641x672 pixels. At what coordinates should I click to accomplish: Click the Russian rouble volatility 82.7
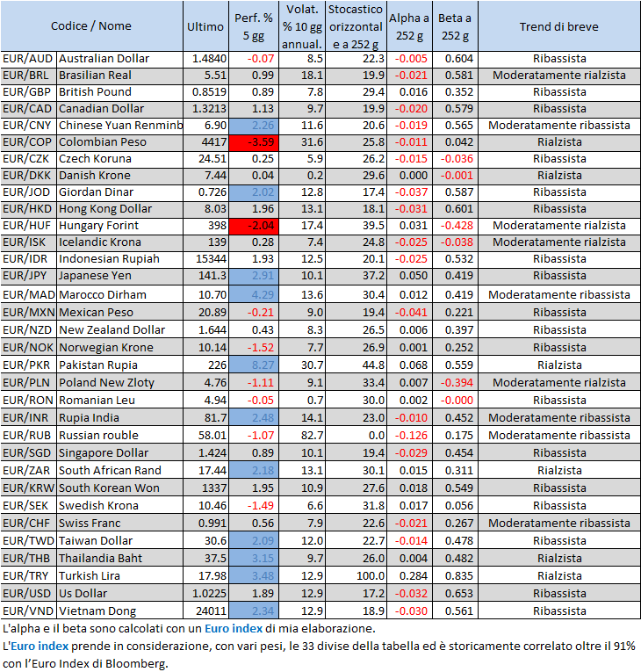tap(302, 436)
